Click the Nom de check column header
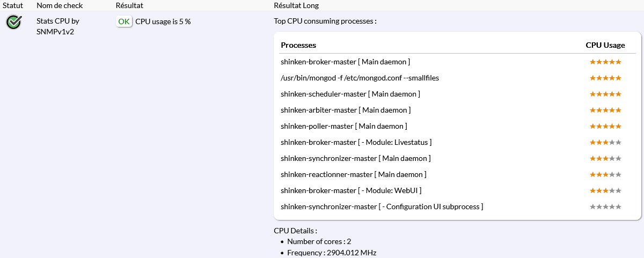644x258 pixels. [60, 5]
